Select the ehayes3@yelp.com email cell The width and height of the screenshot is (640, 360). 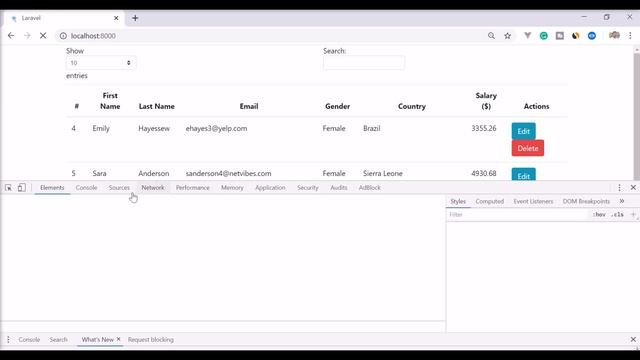(x=216, y=128)
